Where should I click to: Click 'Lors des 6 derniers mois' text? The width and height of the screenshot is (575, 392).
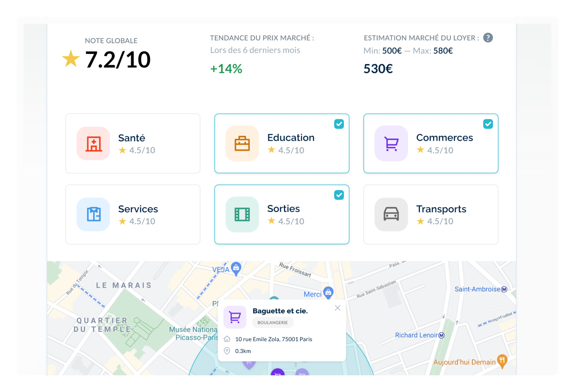click(x=255, y=50)
